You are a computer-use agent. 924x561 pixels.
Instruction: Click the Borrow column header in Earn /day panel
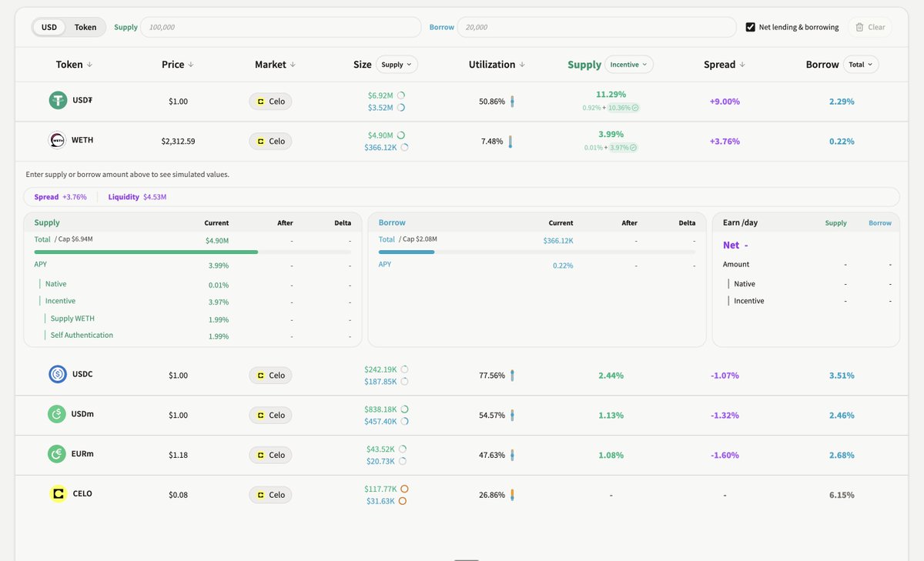point(880,223)
